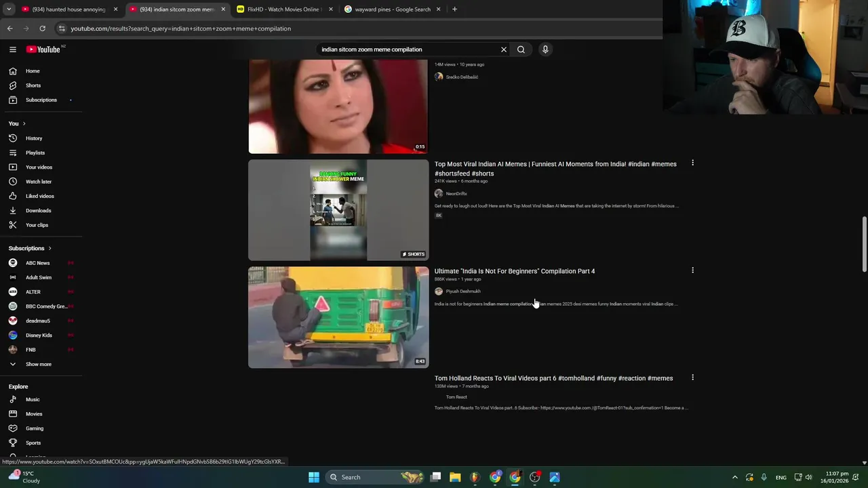
Task: Open File Explorer from the taskbar
Action: click(x=455, y=477)
